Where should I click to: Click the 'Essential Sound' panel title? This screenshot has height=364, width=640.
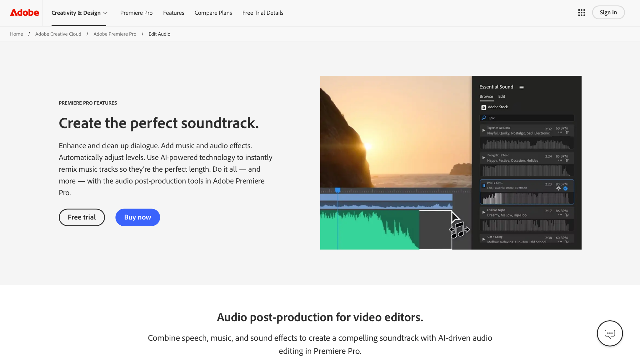point(496,87)
